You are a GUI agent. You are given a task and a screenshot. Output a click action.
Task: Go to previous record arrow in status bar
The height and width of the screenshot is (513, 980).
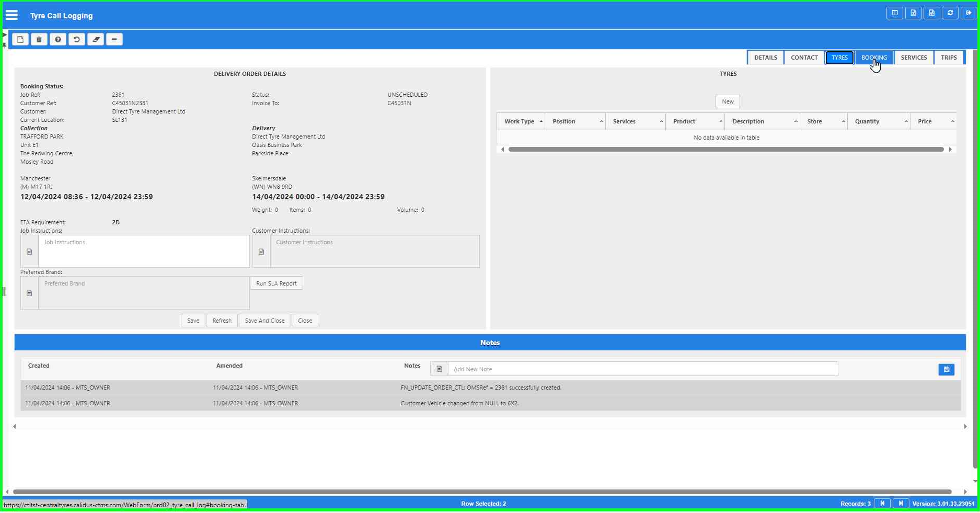tap(882, 504)
